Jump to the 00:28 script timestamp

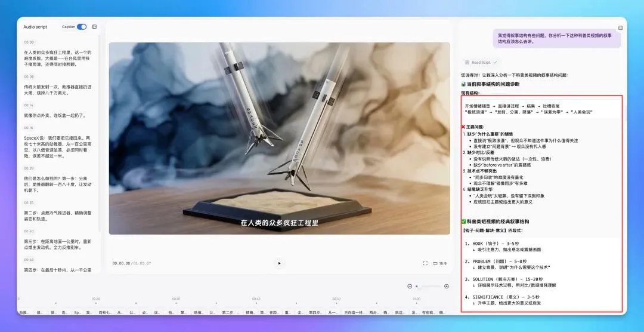(29, 168)
